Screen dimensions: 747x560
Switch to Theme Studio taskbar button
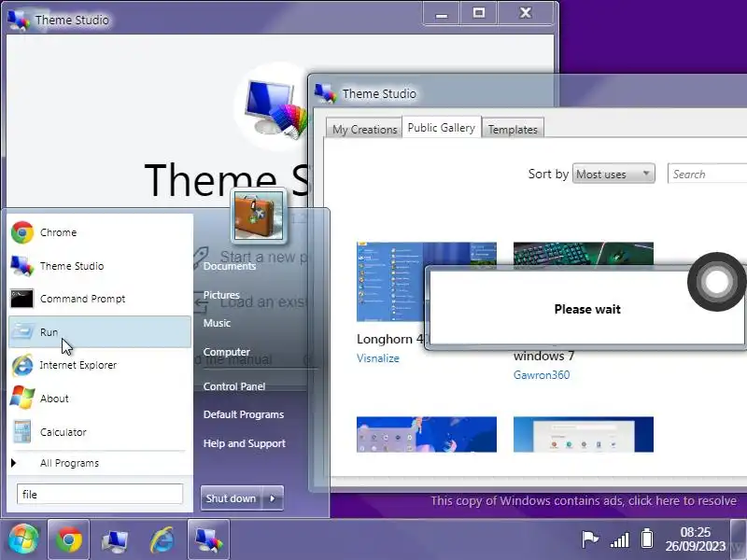(208, 539)
